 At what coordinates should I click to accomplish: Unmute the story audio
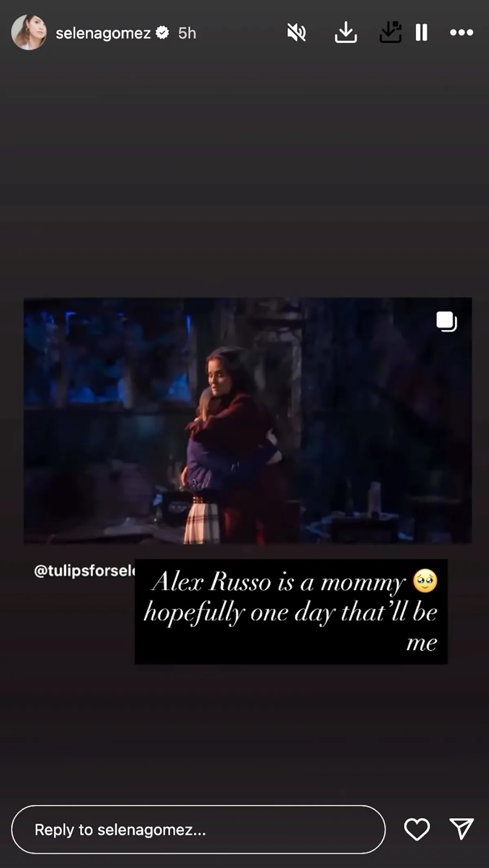pos(296,32)
